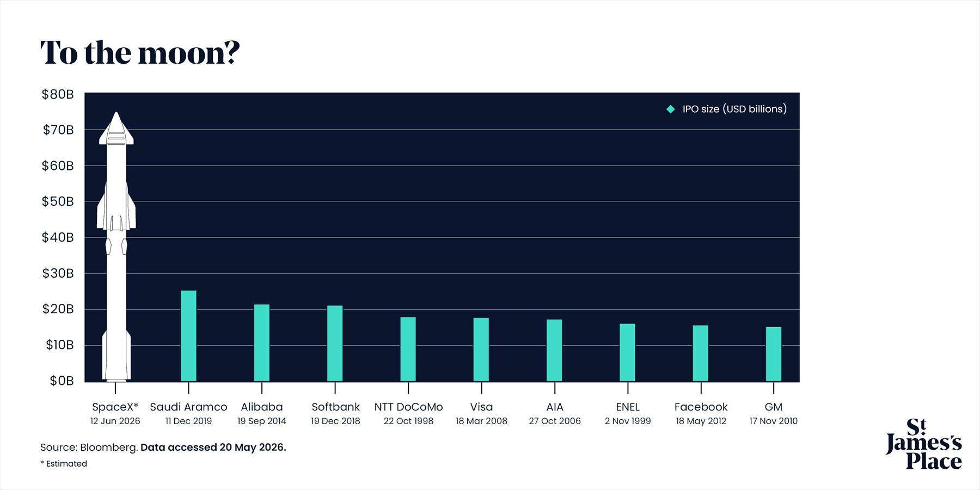Select the ENEL bar
This screenshot has height=490, width=980.
(x=627, y=352)
